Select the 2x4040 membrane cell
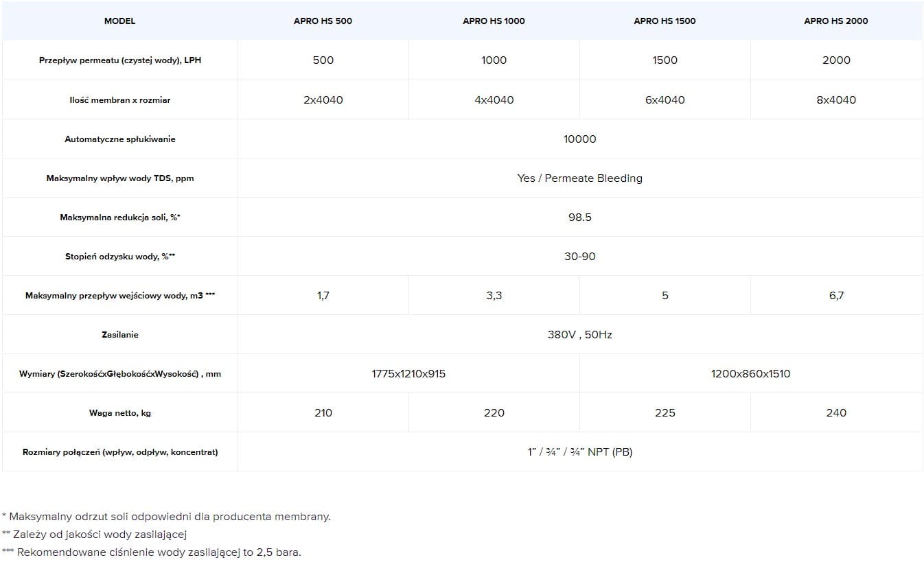924x562 pixels. 323,100
